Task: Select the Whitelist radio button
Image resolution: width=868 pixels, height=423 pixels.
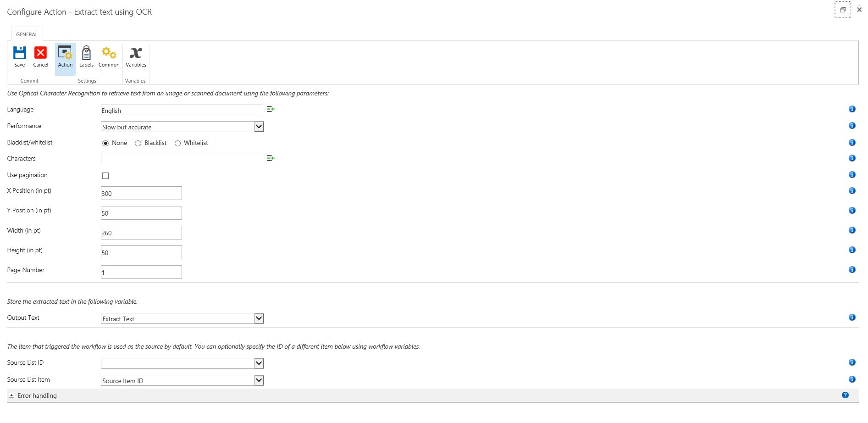Action: tap(177, 143)
